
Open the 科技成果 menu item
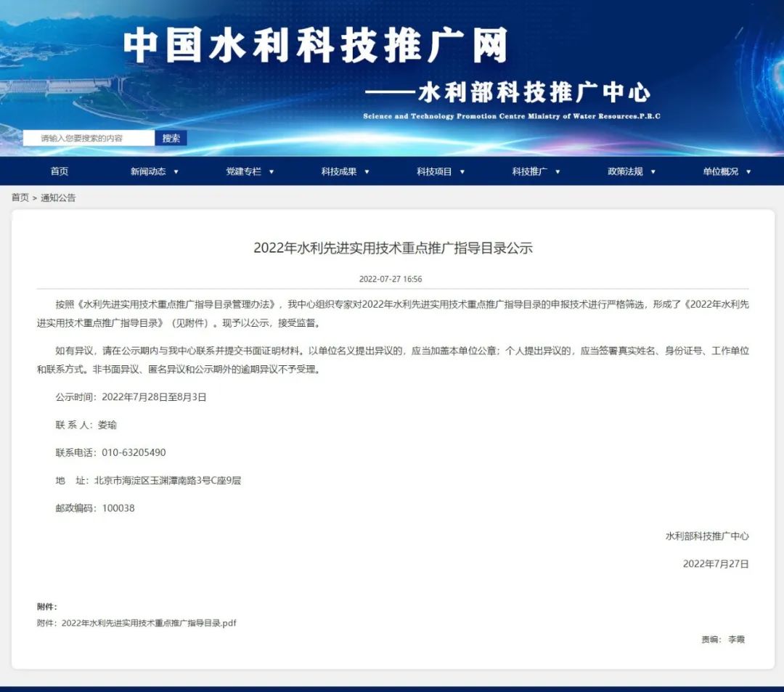tap(339, 171)
